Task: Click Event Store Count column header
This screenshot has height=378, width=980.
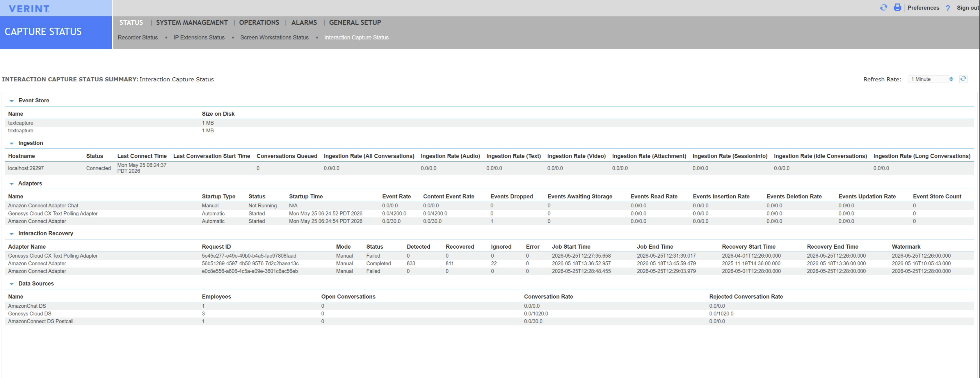Action: point(937,196)
